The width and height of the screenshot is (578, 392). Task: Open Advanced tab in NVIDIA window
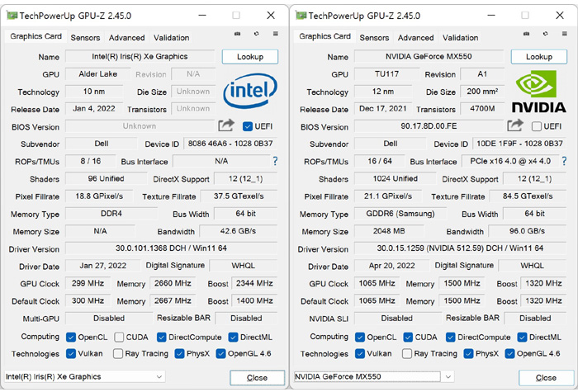pos(415,38)
